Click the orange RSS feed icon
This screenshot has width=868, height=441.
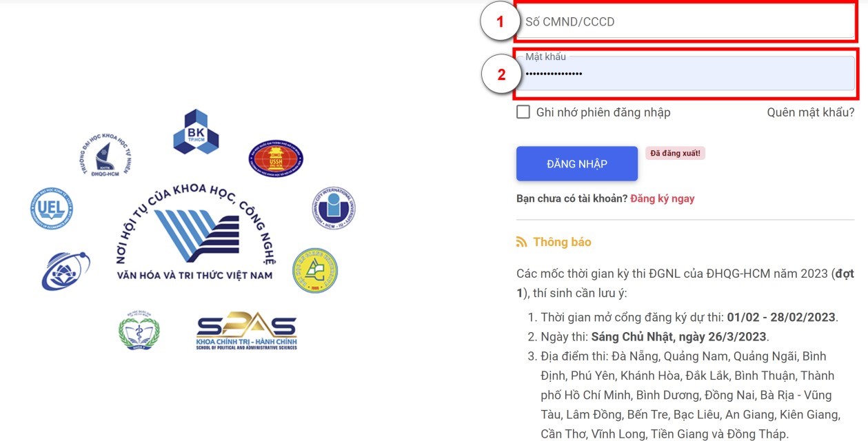pyautogui.click(x=522, y=242)
